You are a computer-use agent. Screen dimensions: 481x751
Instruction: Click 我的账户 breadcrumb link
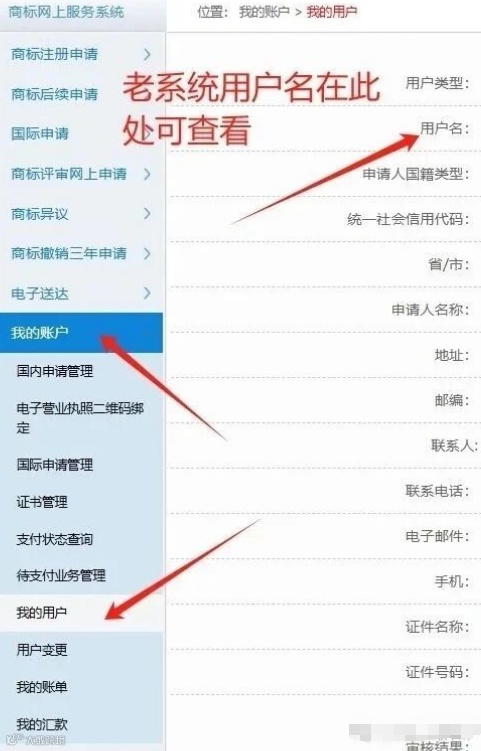tap(264, 12)
